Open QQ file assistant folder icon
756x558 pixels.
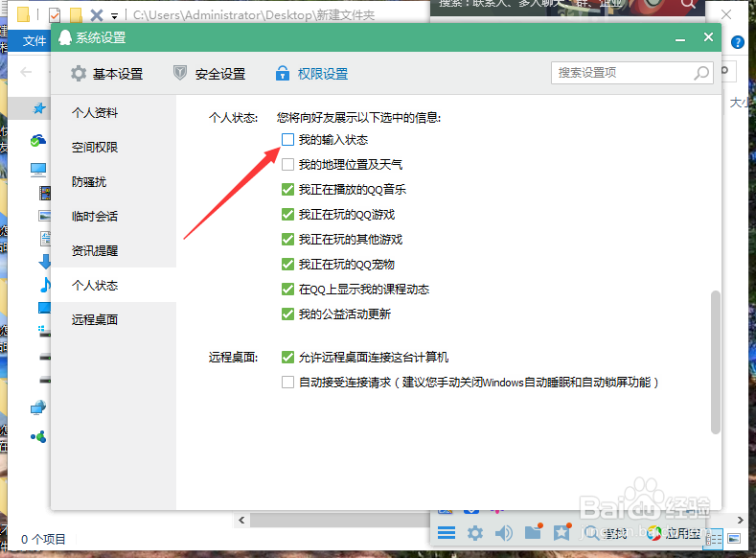[534, 531]
